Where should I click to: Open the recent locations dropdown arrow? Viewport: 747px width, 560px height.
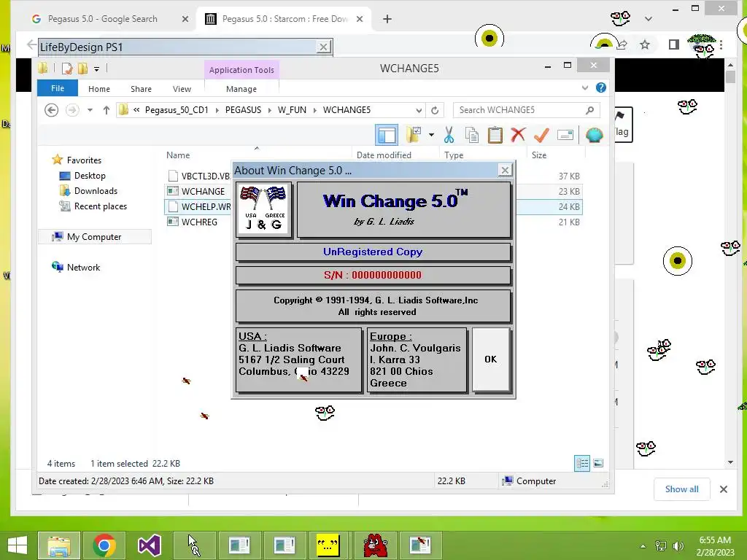(90, 110)
